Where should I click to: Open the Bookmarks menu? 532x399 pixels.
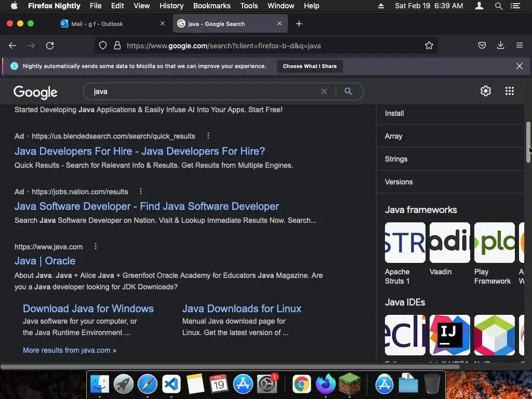212,6
